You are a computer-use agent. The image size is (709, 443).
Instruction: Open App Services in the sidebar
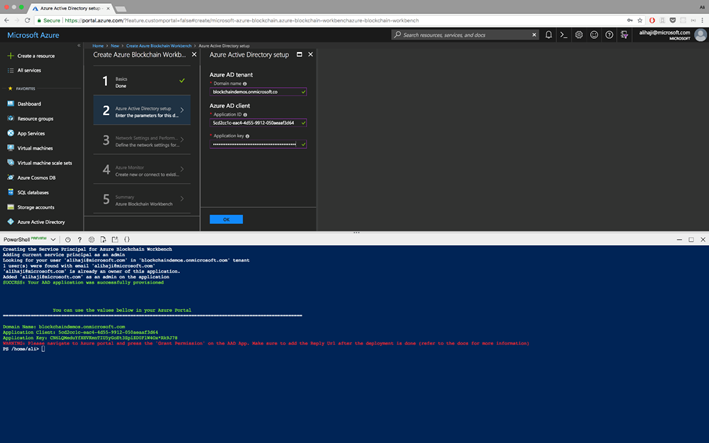coord(31,133)
